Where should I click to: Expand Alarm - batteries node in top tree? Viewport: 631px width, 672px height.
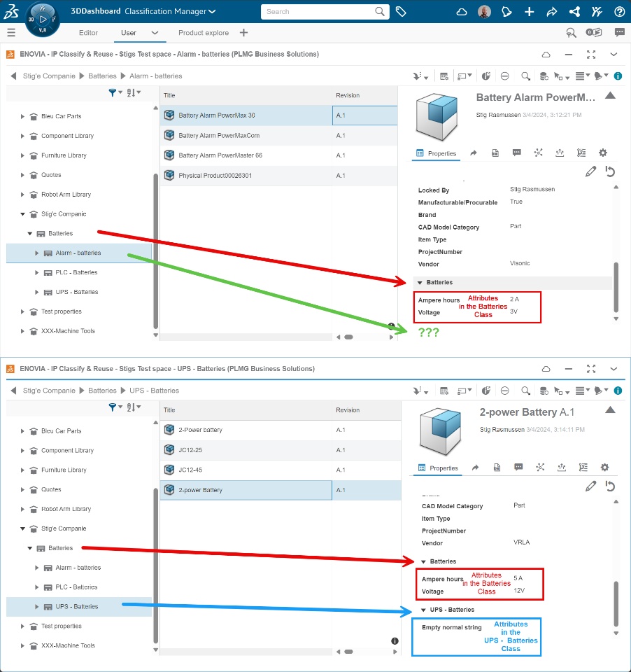tap(36, 253)
